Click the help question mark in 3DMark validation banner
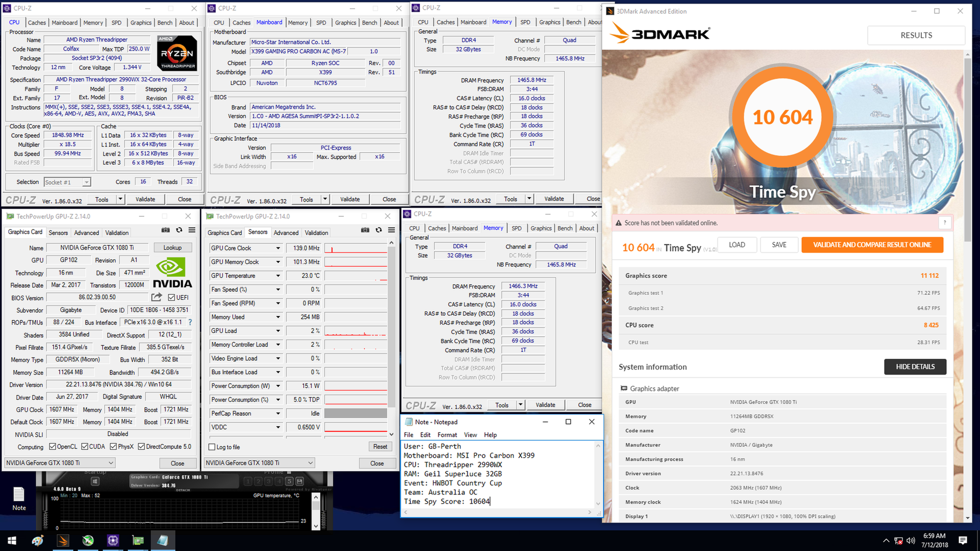This screenshot has height=551, width=980. point(945,222)
